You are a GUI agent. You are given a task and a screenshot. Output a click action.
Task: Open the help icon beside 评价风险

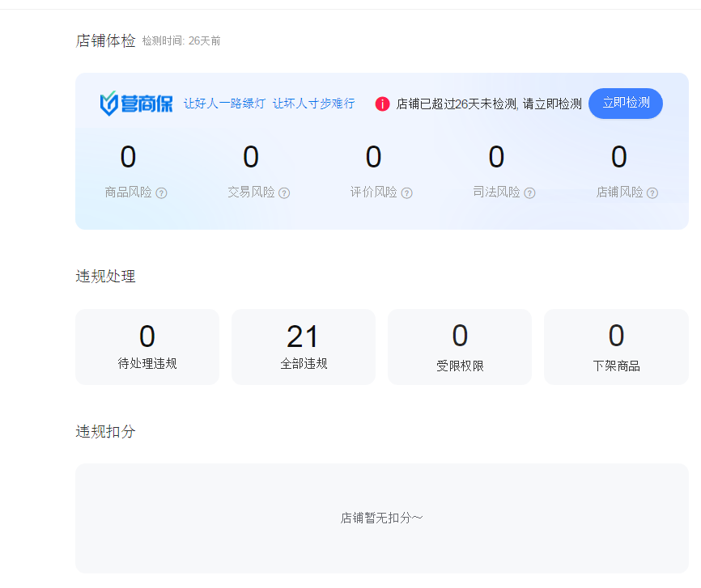coord(407,193)
